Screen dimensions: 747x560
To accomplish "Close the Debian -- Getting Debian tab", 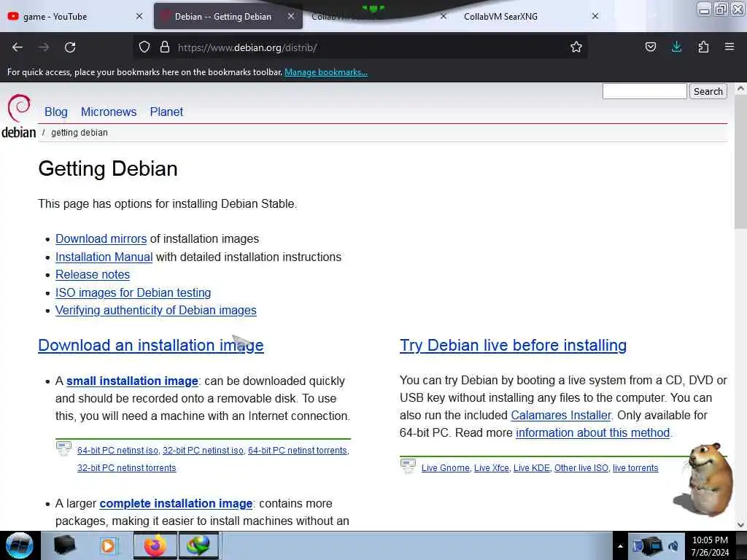I will coord(290,16).
